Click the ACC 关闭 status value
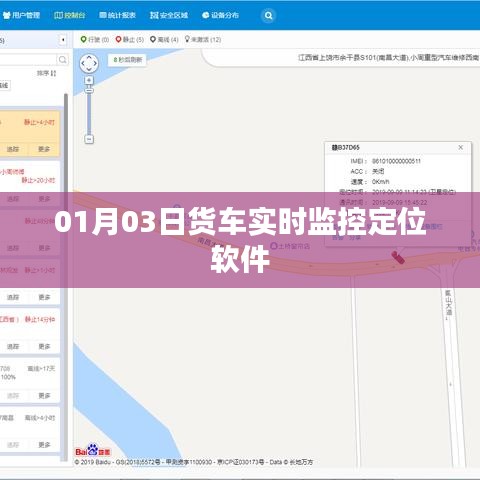This screenshot has width=480, height=480. pos(378,171)
